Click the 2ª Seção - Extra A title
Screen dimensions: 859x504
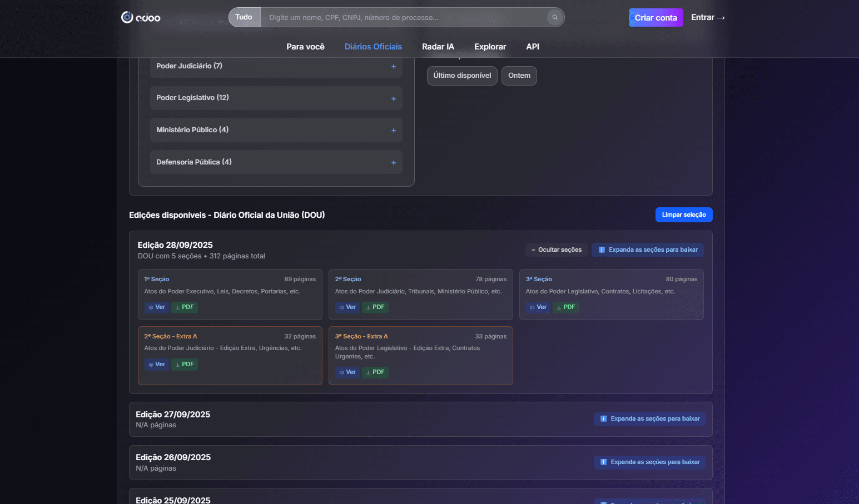[x=171, y=337]
